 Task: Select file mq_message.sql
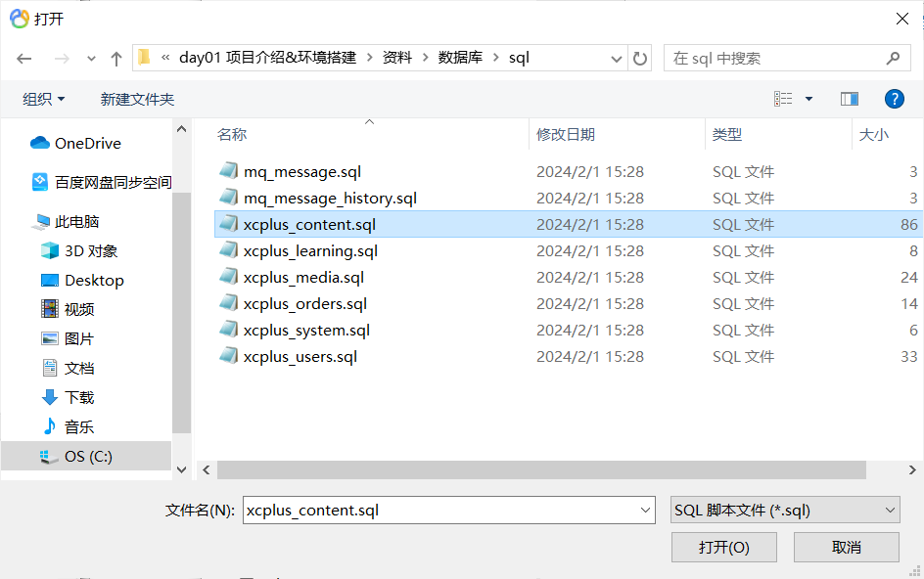302,171
